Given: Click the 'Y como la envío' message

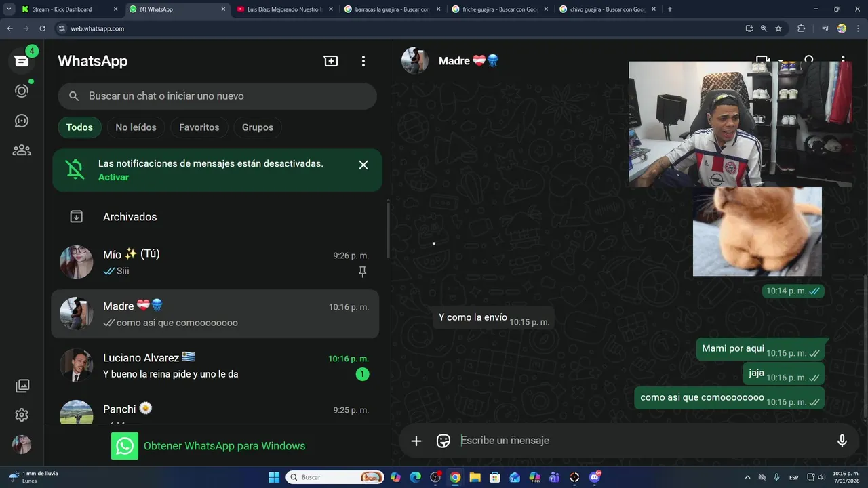Looking at the screenshot, I should pos(494,318).
